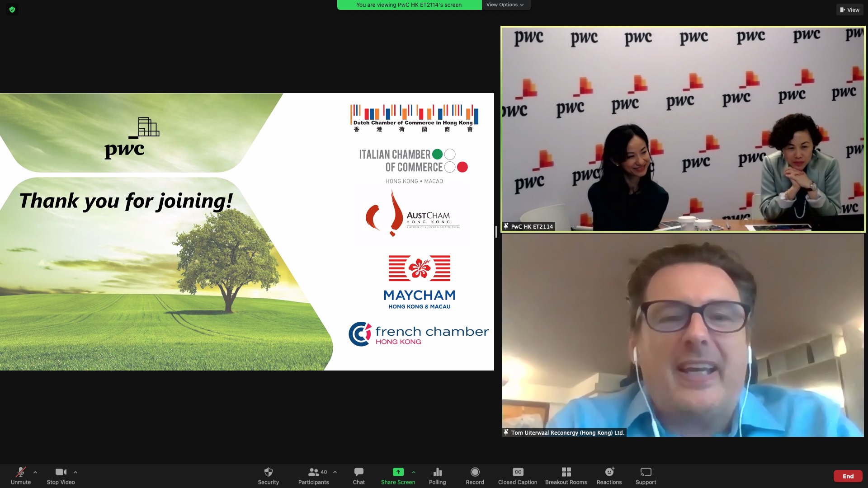This screenshot has height=488, width=868.
Task: Click the green Share Screen icon
Action: pyautogui.click(x=398, y=472)
